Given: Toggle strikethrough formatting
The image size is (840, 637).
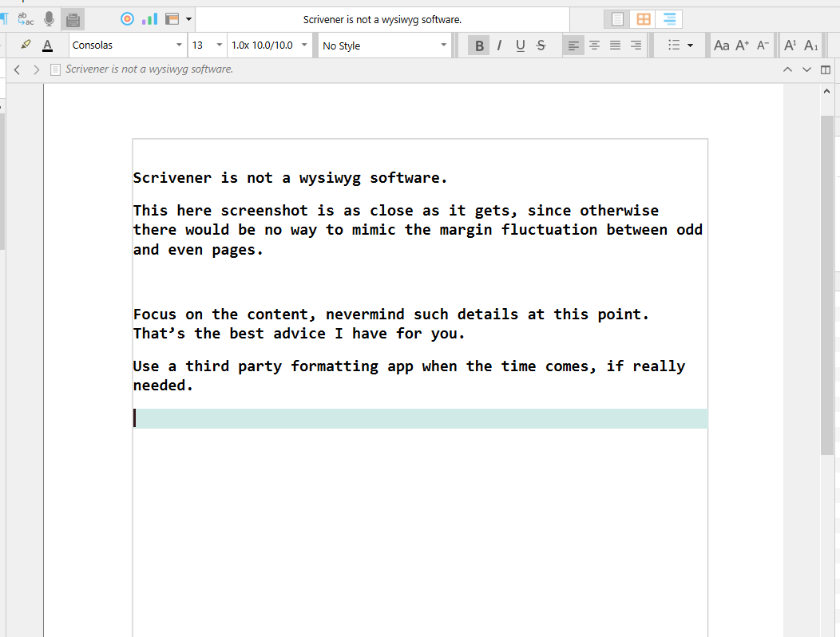Looking at the screenshot, I should (x=541, y=45).
